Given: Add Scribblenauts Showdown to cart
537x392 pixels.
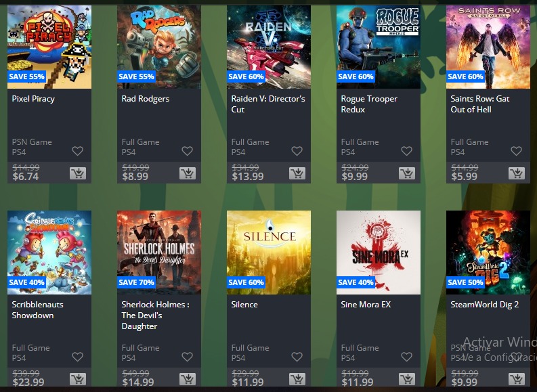Looking at the screenshot, I should click(x=78, y=379).
